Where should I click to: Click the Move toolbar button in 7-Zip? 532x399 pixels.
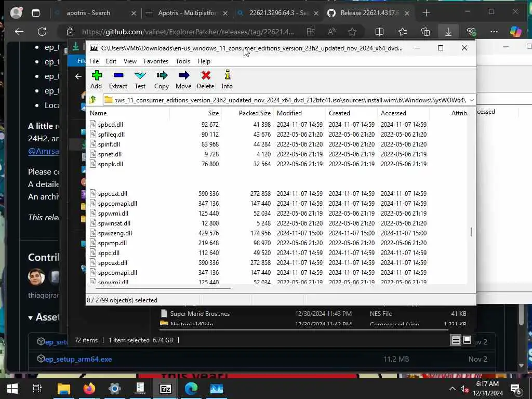pos(183,79)
